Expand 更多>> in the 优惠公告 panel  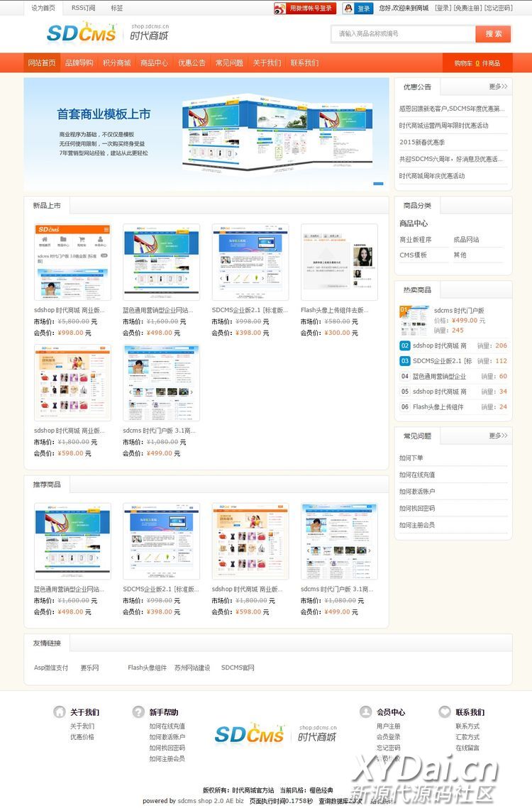tap(498, 87)
